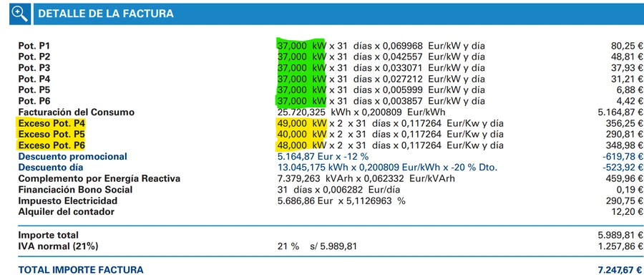This screenshot has width=644, height=275.
Task: Click yellow 48,000 kW excess value
Action: (301, 145)
